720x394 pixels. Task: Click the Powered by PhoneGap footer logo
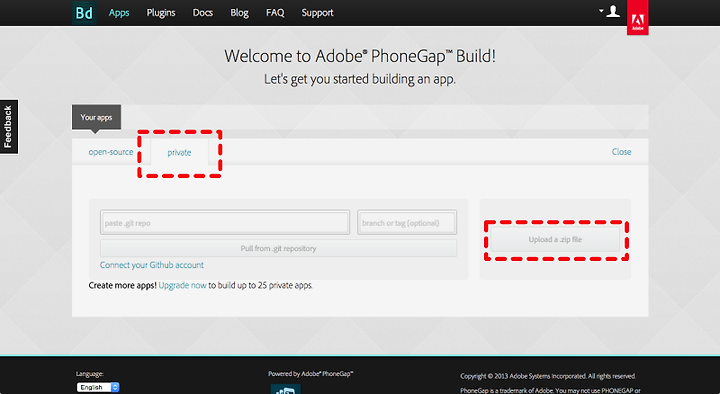point(286,389)
